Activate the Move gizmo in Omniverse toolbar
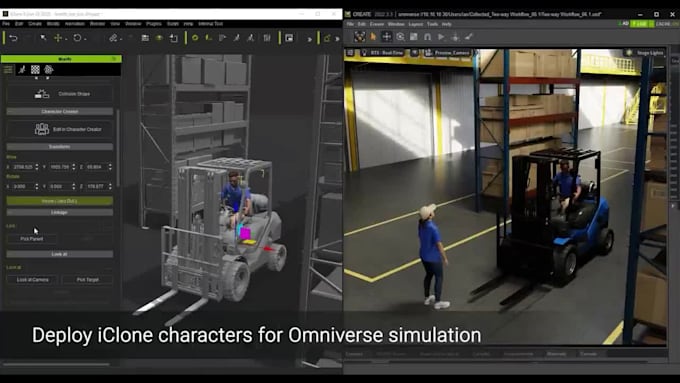This screenshot has width=680, height=383. [386, 37]
